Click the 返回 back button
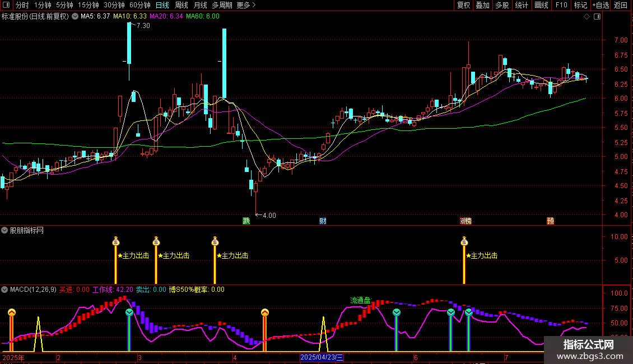 pyautogui.click(x=621, y=5)
